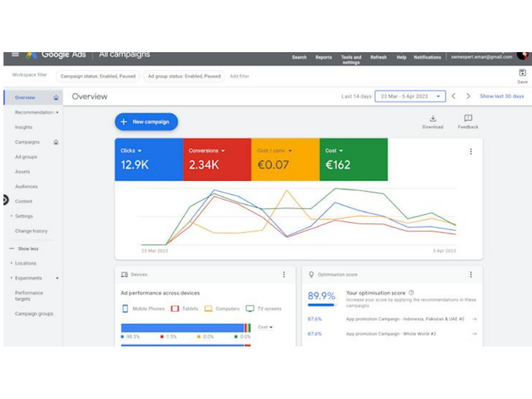Open the Help menu
Image resolution: width=532 pixels, height=399 pixels.
[401, 57]
